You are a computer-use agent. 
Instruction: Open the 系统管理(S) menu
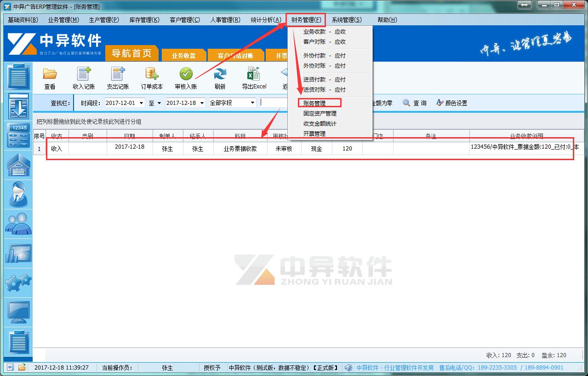pyautogui.click(x=347, y=20)
